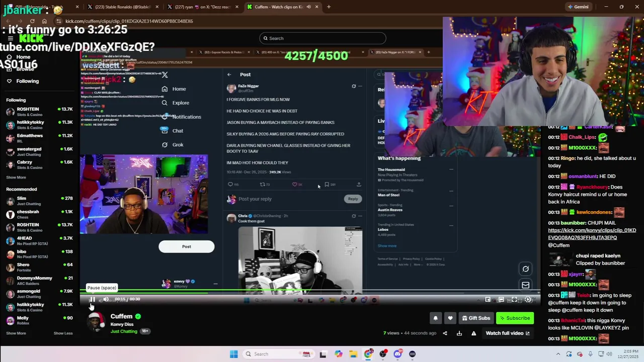Viewport: 644px width, 362px height.
Task: Mute the Cuffem tab via its speaker icon
Action: [308, 7]
